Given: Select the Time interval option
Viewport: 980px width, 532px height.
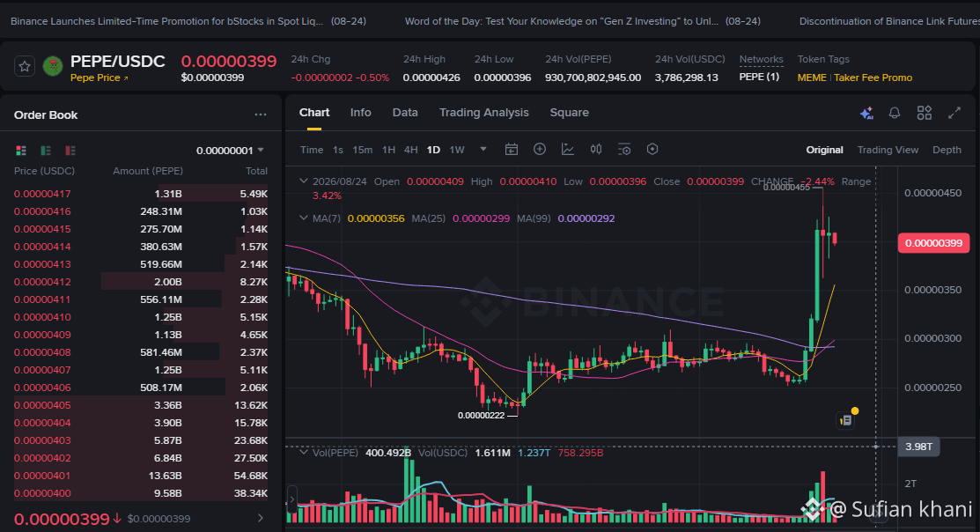Looking at the screenshot, I should point(311,150).
